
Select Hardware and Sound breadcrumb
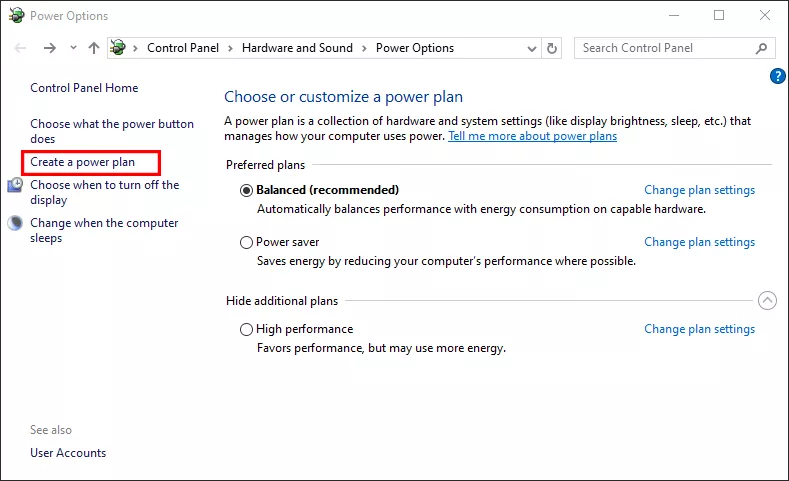click(297, 48)
